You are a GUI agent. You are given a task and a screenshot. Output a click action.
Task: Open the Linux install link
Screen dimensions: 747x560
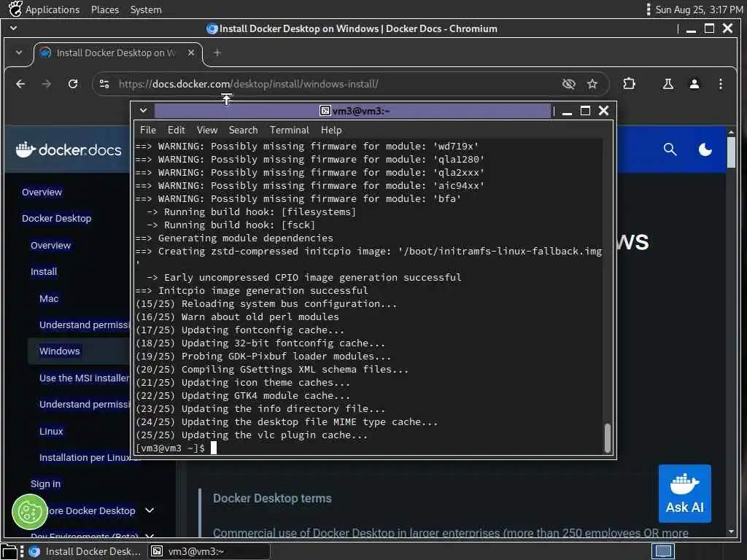click(x=51, y=431)
